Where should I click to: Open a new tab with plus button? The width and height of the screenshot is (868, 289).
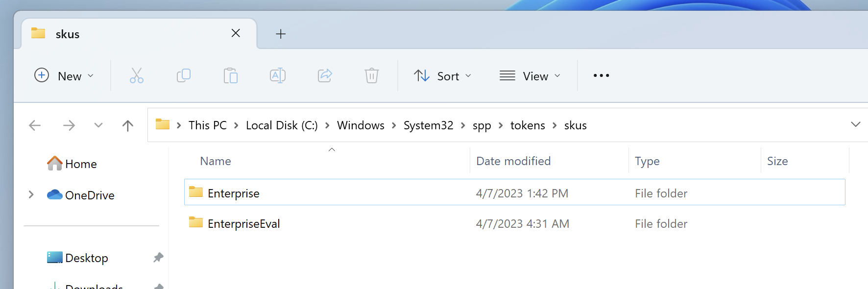click(x=281, y=34)
